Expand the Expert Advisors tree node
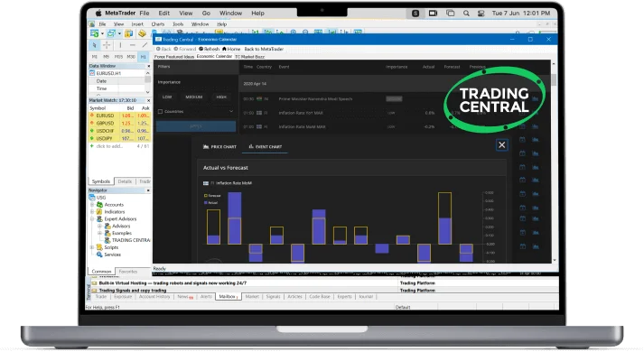The height and width of the screenshot is (352, 644). coord(92,219)
